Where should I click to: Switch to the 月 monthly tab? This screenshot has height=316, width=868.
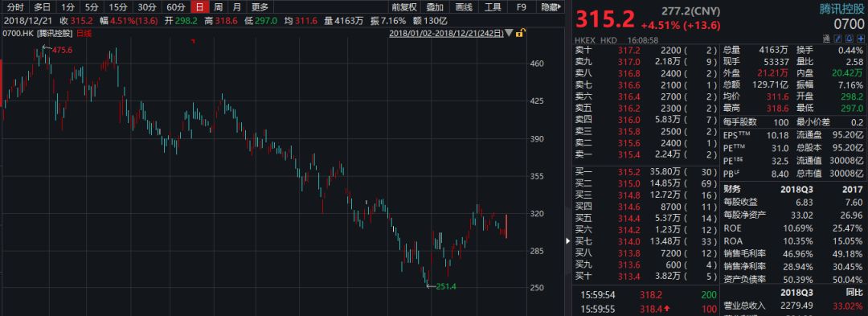pos(237,7)
